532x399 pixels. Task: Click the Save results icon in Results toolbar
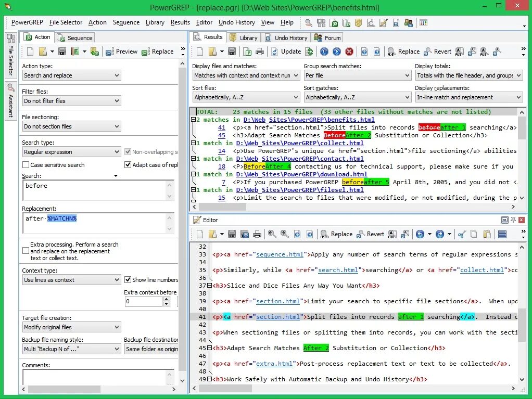pyautogui.click(x=232, y=52)
